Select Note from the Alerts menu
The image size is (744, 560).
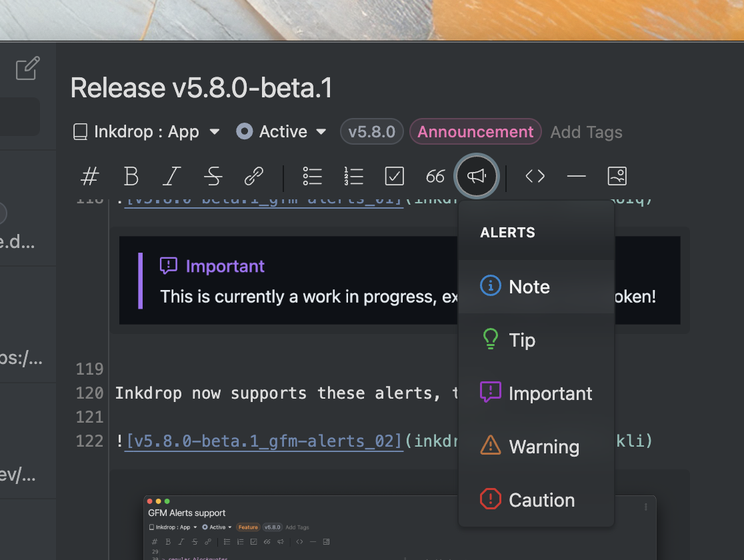point(529,287)
